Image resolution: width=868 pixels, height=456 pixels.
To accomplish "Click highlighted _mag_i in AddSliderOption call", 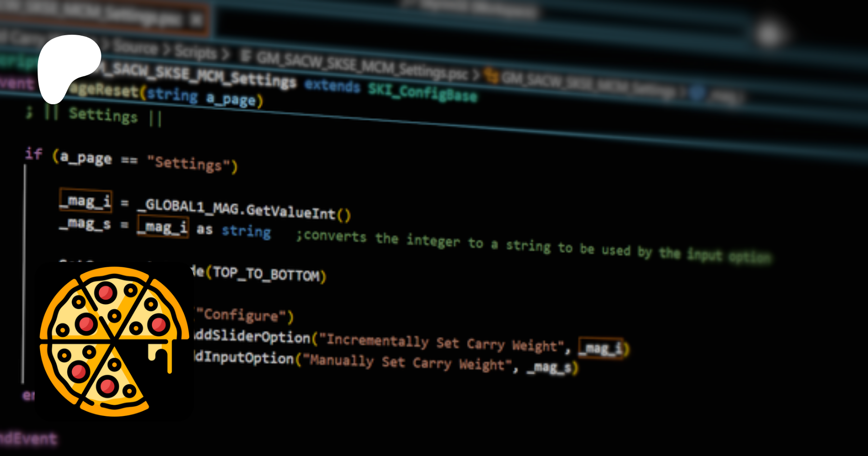I will pyautogui.click(x=600, y=348).
